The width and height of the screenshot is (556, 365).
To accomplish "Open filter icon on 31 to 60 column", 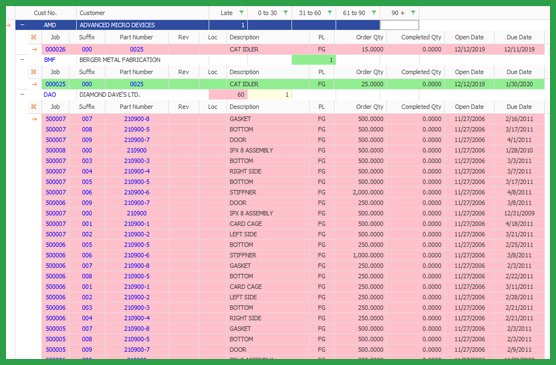I will [x=330, y=13].
